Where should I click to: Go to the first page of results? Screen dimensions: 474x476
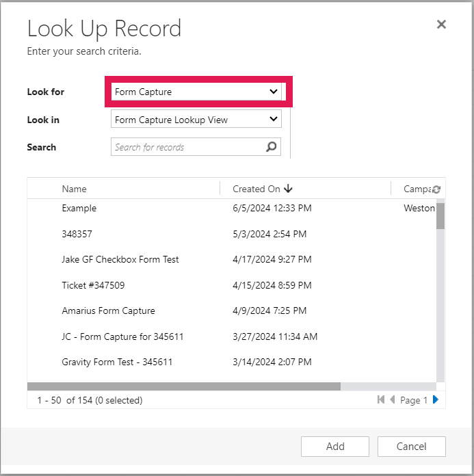pyautogui.click(x=381, y=400)
